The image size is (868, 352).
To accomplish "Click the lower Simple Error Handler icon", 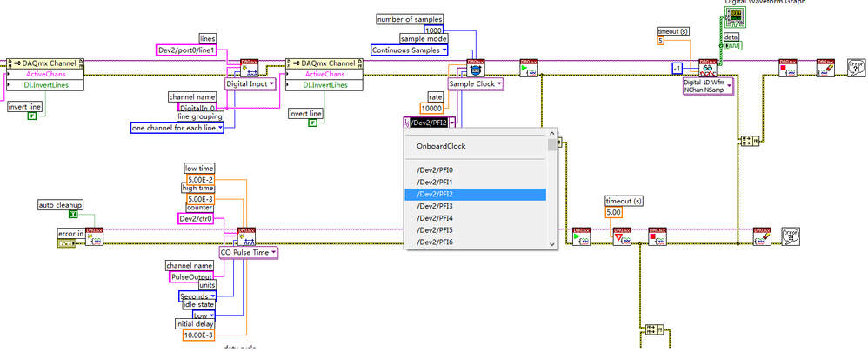I will point(790,236).
